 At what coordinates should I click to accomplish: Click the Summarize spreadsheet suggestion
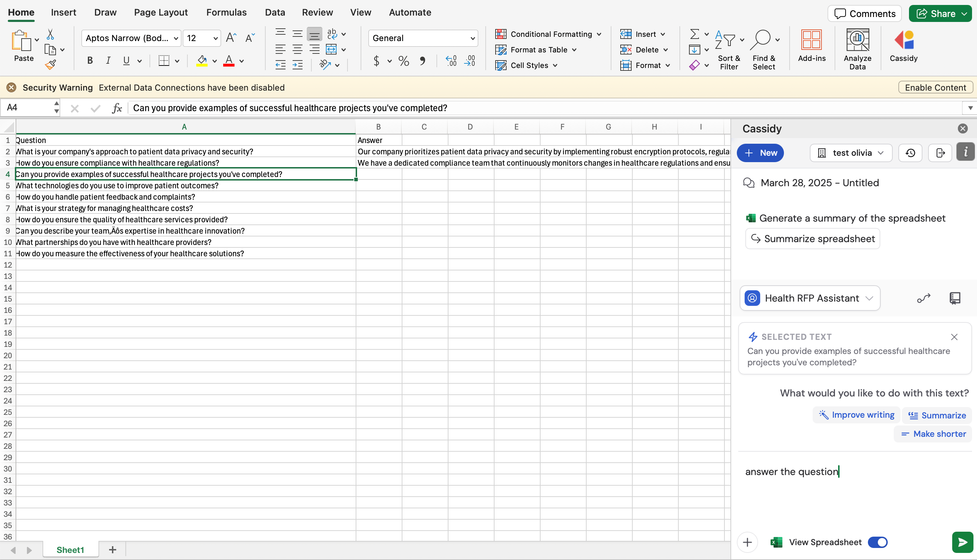coord(813,239)
